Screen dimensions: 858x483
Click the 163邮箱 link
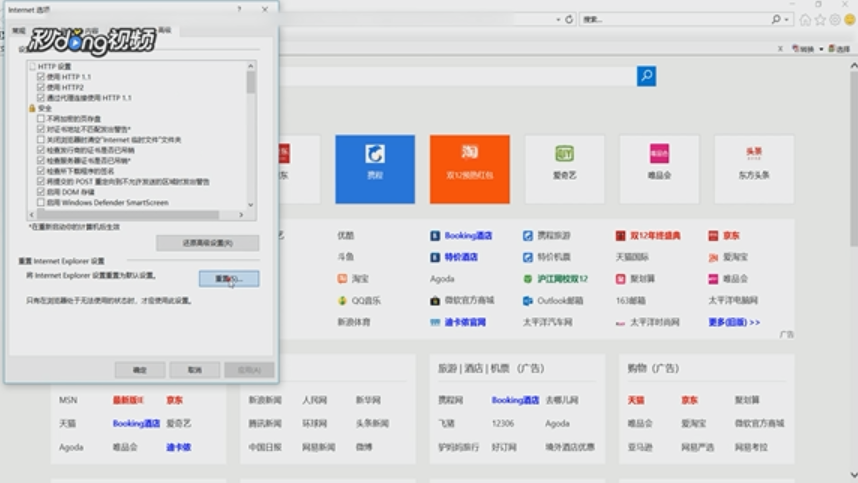630,300
